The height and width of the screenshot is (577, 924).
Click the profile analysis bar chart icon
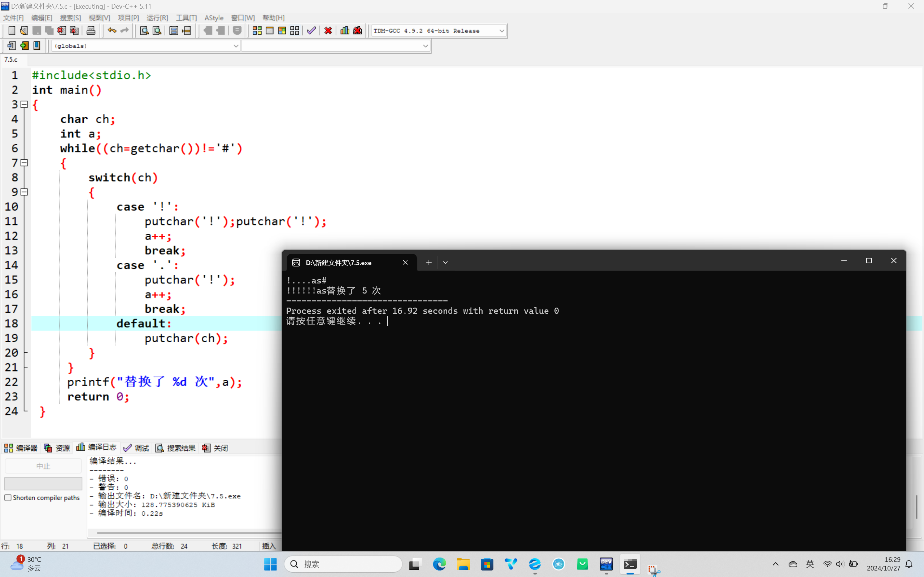(x=345, y=31)
